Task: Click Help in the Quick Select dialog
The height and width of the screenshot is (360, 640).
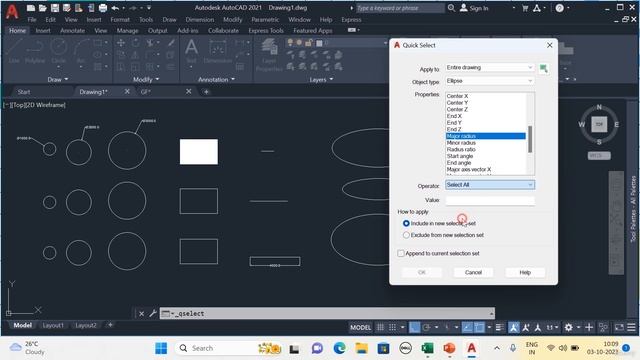Action: point(525,272)
